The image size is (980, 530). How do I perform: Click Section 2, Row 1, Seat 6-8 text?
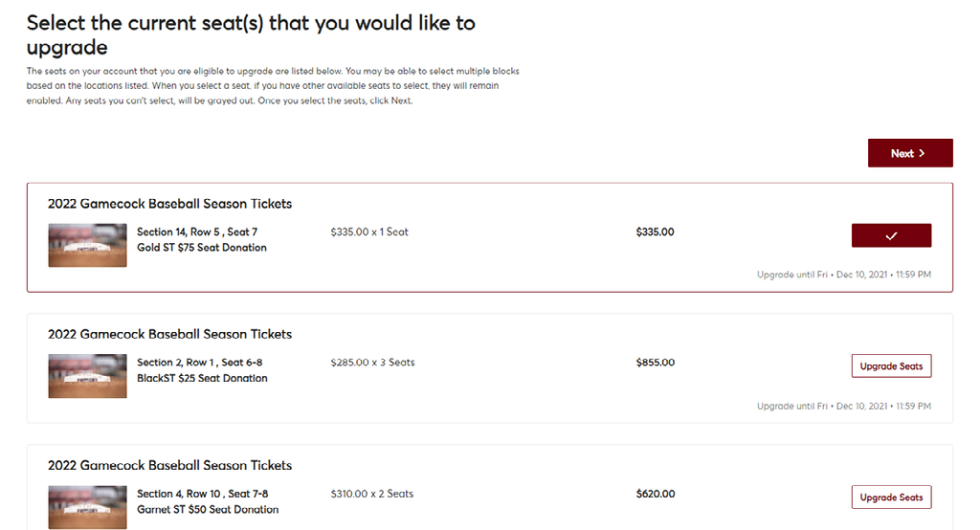(199, 363)
